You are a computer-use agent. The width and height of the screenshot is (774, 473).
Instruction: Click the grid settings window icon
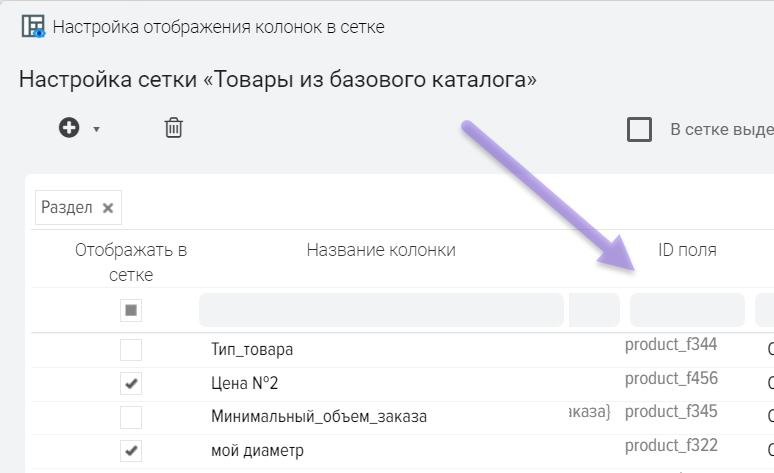(x=33, y=26)
